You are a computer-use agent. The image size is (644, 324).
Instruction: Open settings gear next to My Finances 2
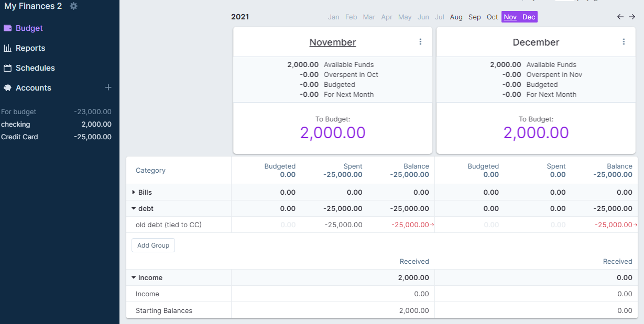point(73,6)
